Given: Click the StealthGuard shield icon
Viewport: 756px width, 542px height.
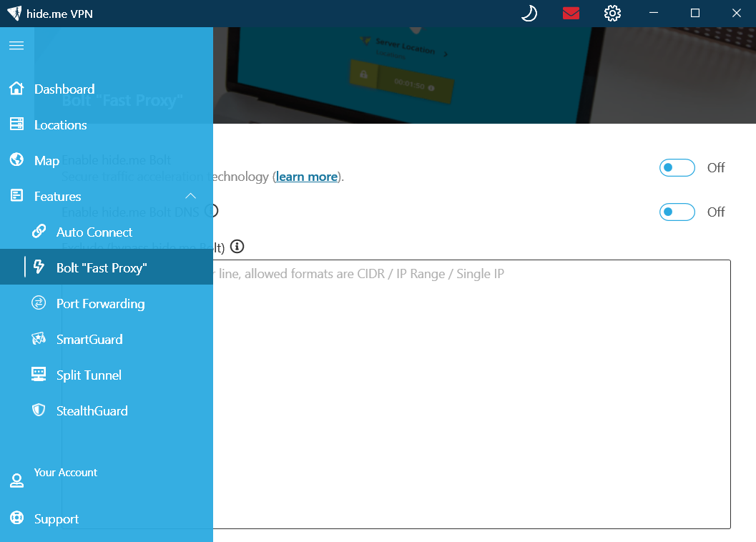Looking at the screenshot, I should click(x=39, y=410).
